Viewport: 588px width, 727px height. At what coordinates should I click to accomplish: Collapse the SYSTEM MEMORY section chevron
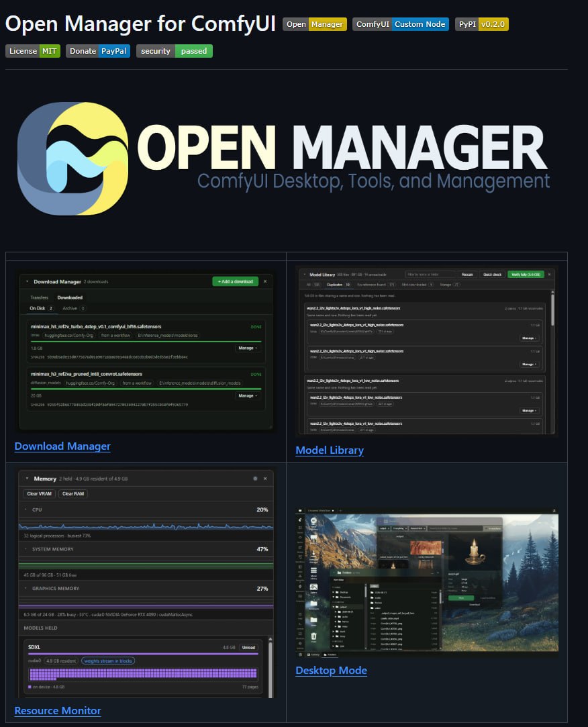(26, 549)
